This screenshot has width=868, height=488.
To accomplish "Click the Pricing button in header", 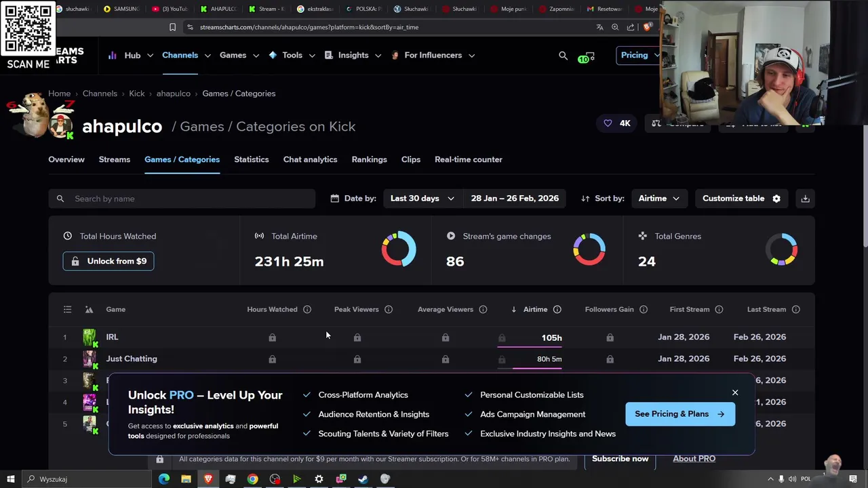I will click(x=639, y=56).
